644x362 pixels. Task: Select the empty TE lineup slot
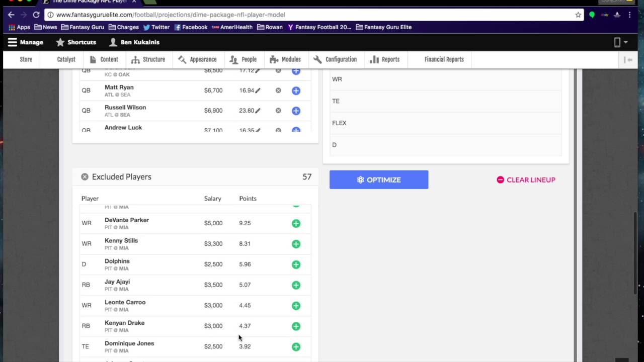pyautogui.click(x=446, y=101)
